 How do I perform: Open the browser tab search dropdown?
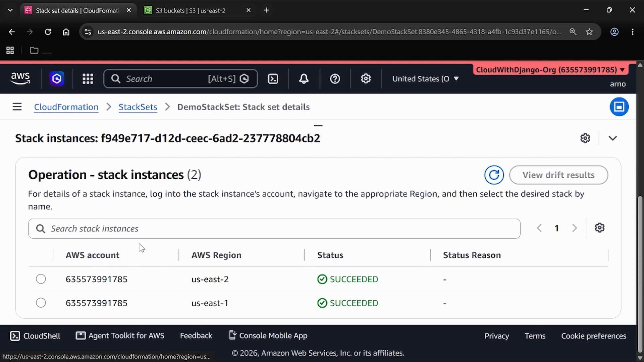tap(10, 10)
